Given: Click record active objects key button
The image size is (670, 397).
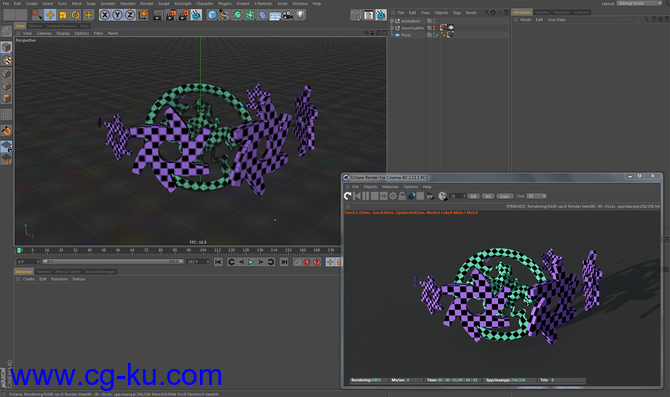Looking at the screenshot, I should point(297,262).
